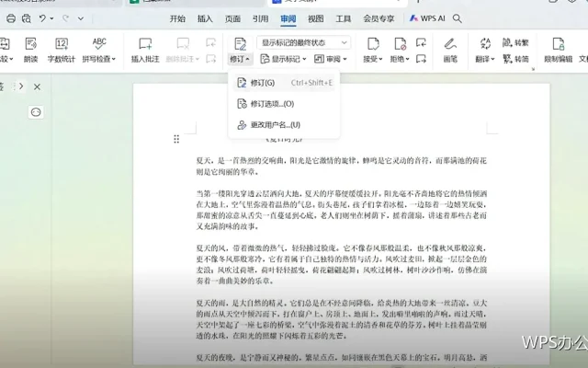Click the greyed-out Redo icon
The height and width of the screenshot is (368, 588).
click(65, 18)
